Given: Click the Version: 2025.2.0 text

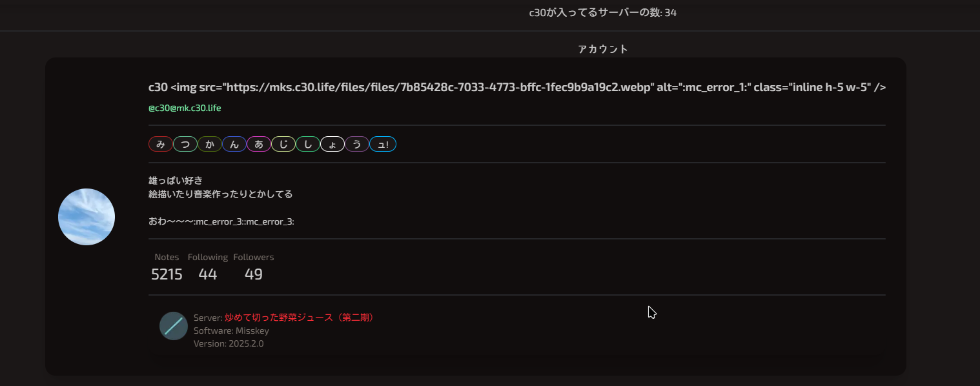Looking at the screenshot, I should (x=229, y=343).
